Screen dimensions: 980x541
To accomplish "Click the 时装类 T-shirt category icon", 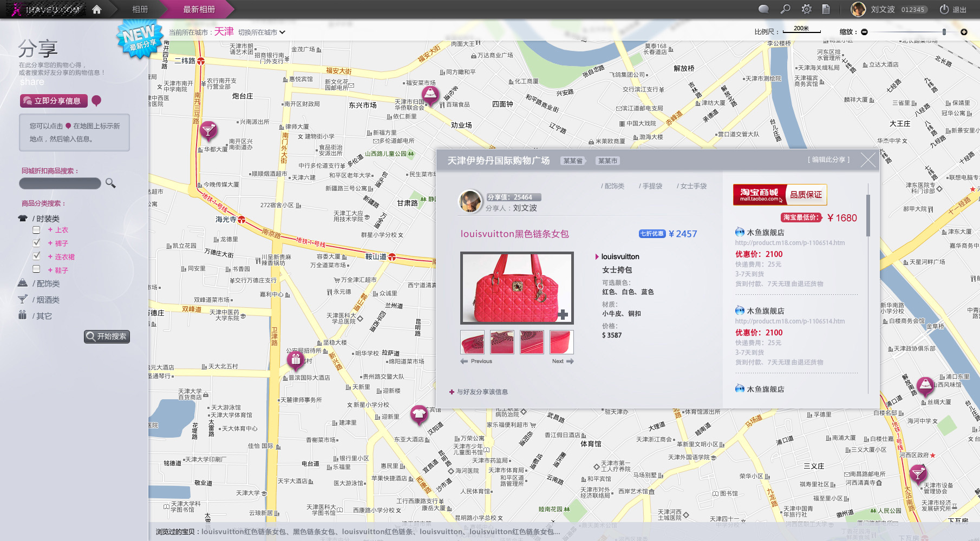I will tap(23, 219).
